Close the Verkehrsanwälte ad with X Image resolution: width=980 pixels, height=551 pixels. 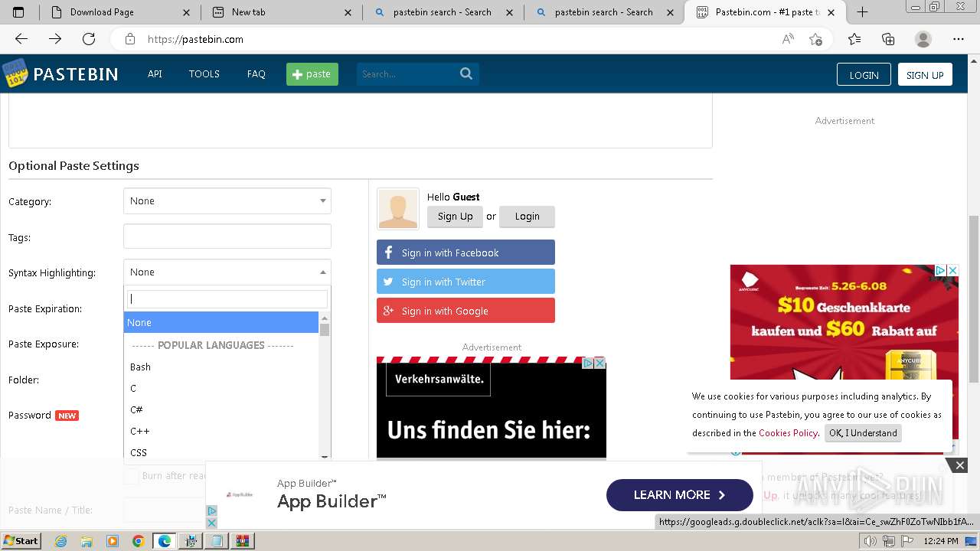[x=600, y=363]
